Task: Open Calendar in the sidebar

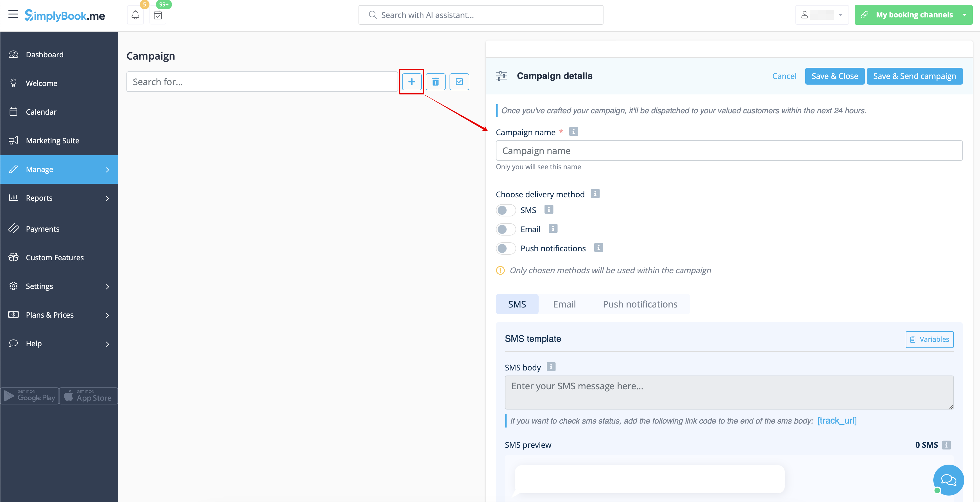Action: (x=59, y=112)
